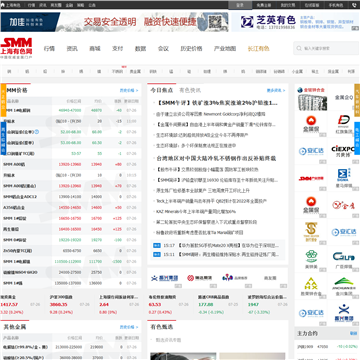Click the magnifier icon in the search box
The height and width of the screenshot is (360, 360).
point(299,48)
